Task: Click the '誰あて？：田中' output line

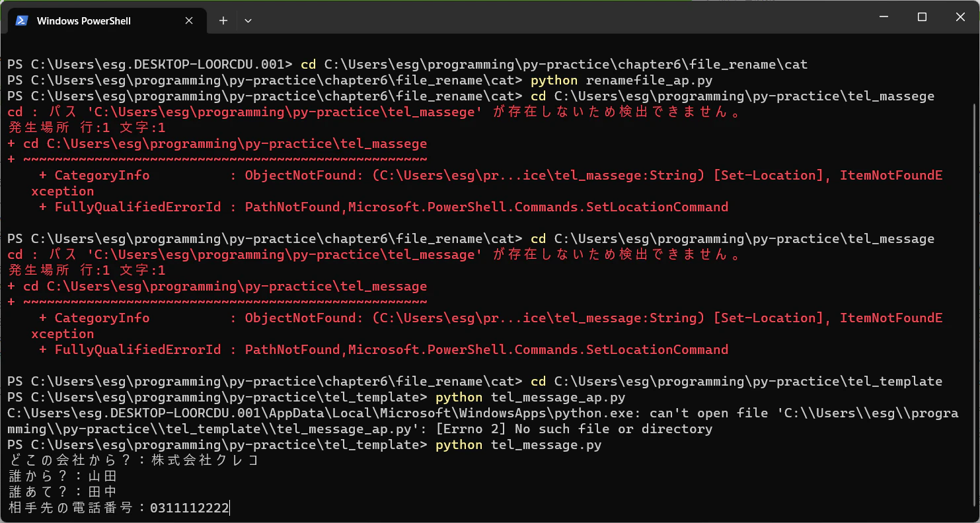Action: [x=63, y=493]
